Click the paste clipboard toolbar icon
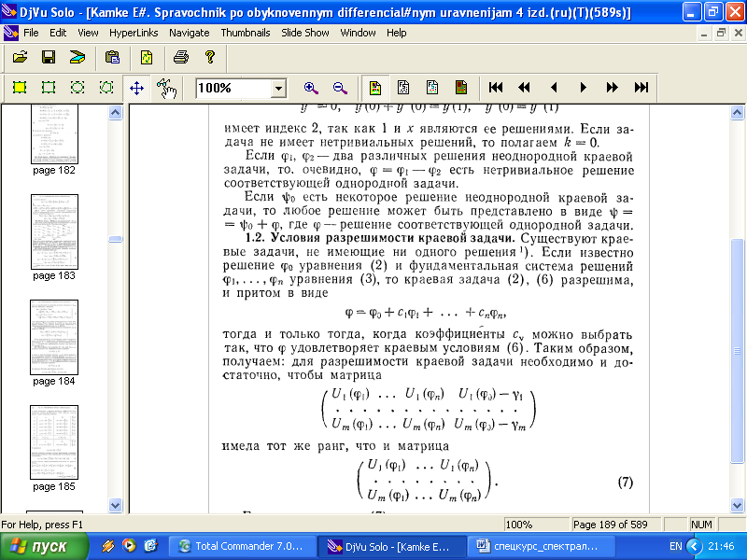747x560 pixels. click(112, 58)
